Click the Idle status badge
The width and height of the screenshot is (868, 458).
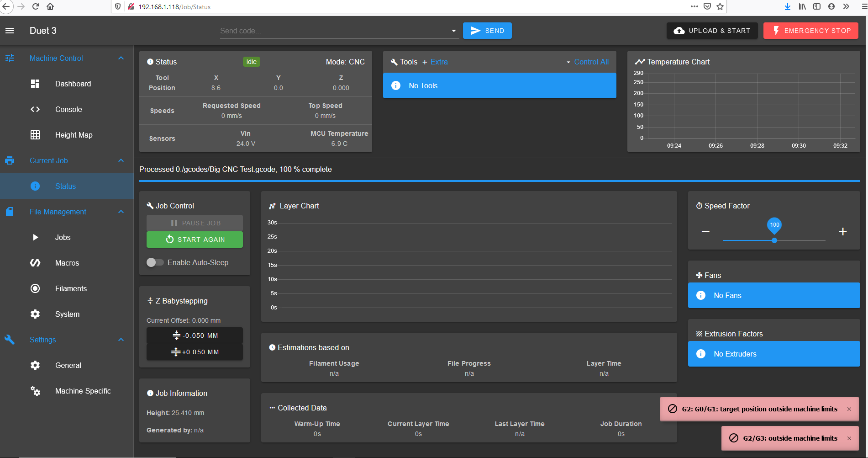[x=251, y=62]
